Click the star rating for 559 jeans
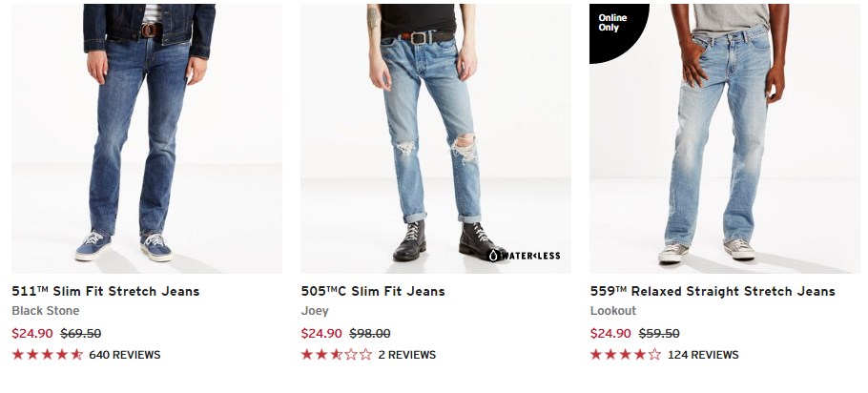This screenshot has width=868, height=393. tap(626, 354)
